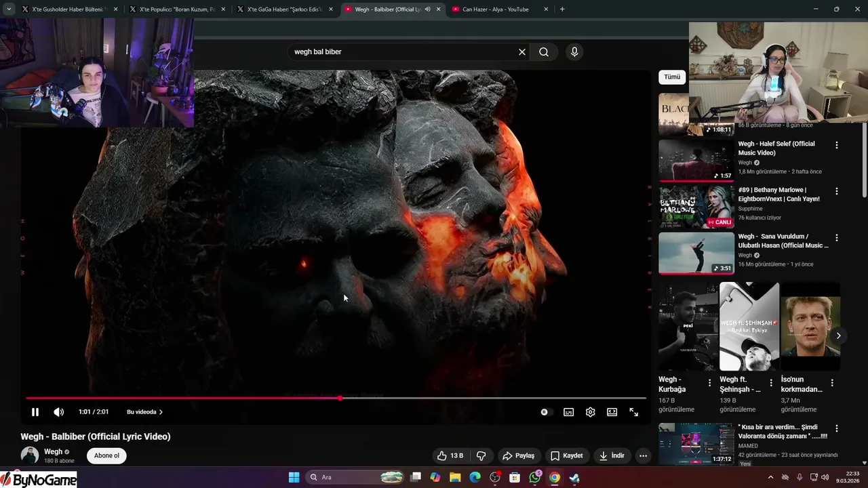This screenshot has width=868, height=488.
Task: Open '#89 | Bethany Marlowe' live stream title
Action: click(779, 195)
